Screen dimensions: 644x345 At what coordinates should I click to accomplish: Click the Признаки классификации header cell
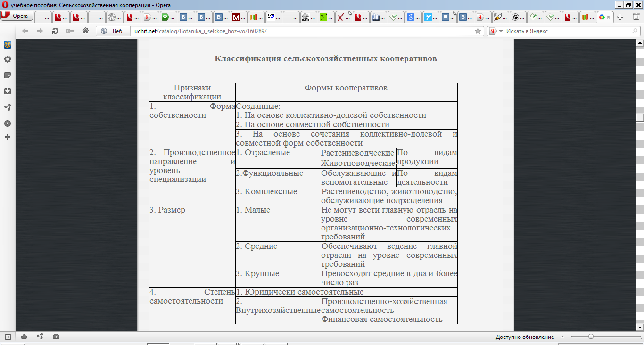[192, 92]
